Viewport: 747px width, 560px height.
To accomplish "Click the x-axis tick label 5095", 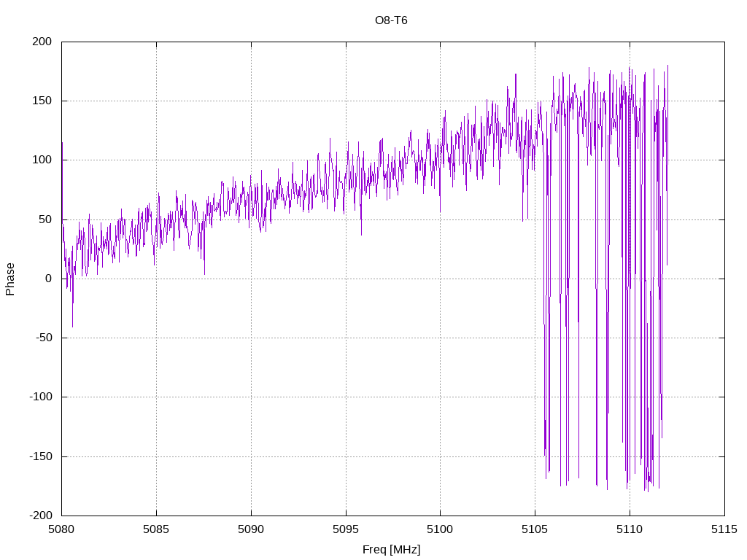I will (346, 529).
